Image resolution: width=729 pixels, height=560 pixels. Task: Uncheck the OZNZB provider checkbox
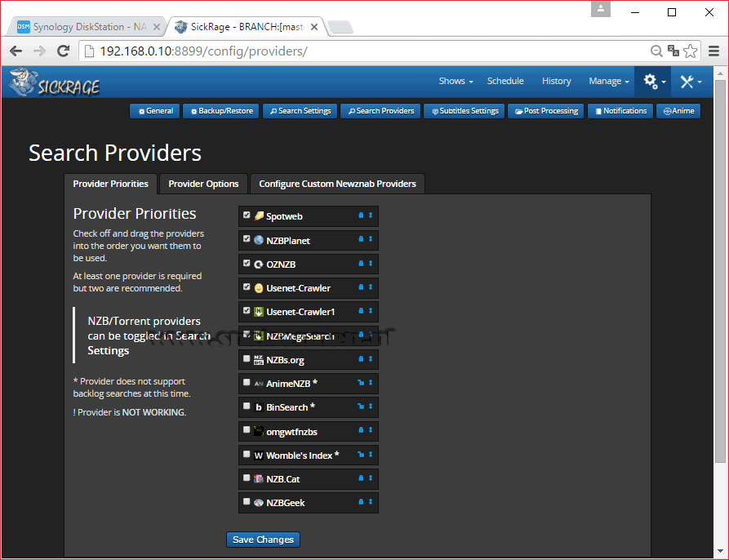(247, 263)
